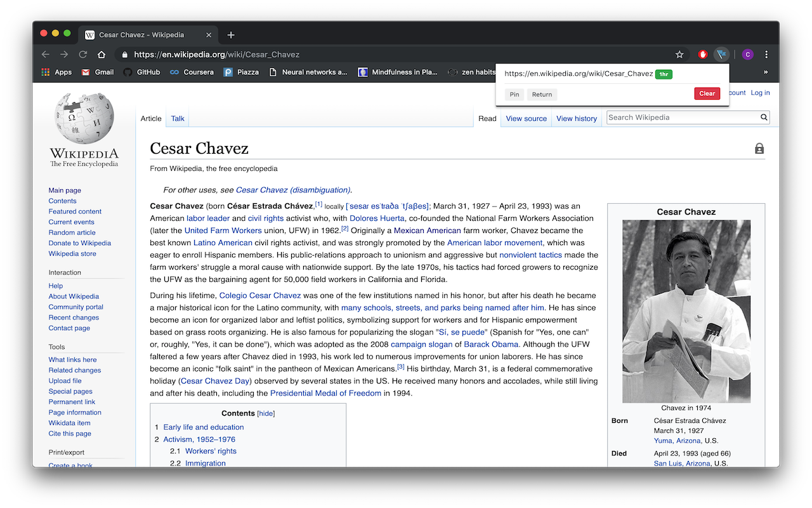Click the search magnifier icon
Screen dimensions: 812x508
click(764, 117)
